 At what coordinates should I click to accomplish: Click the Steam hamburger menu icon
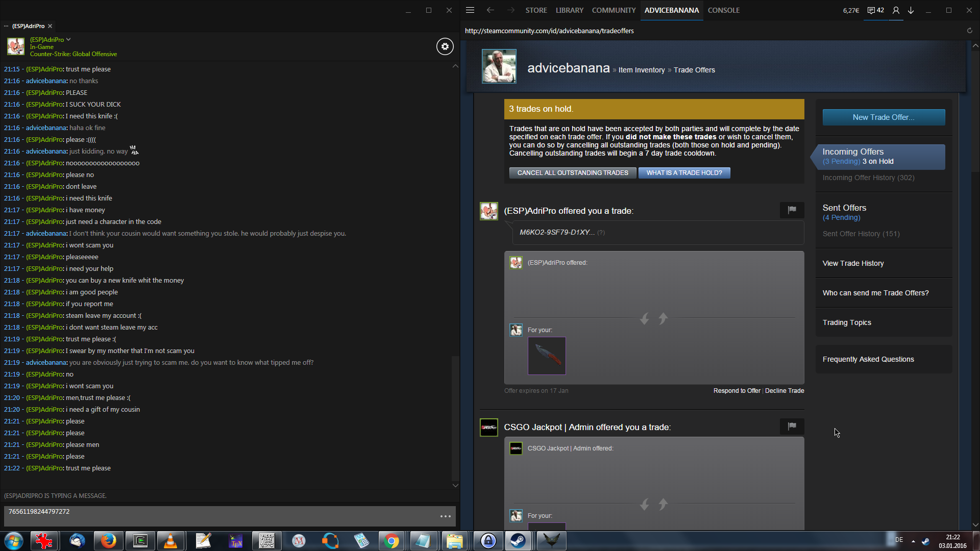coord(470,10)
